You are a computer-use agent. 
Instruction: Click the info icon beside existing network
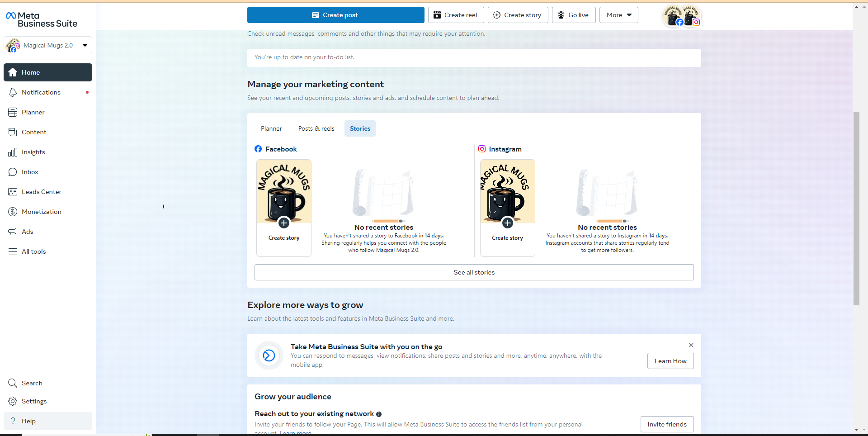click(379, 414)
